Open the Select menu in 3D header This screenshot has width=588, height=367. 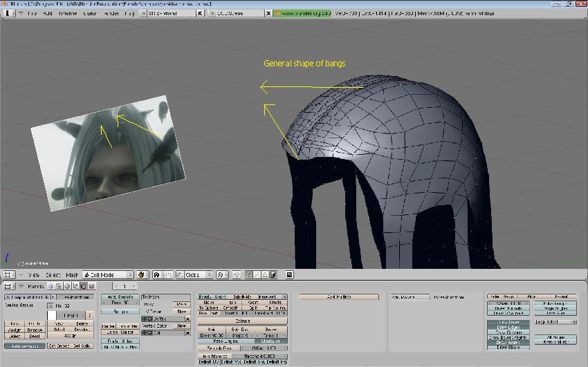53,275
